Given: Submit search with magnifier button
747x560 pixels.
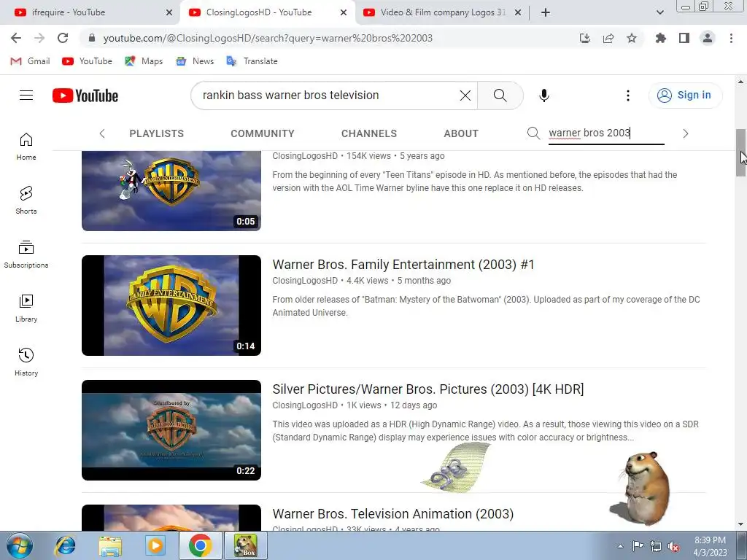Looking at the screenshot, I should [x=500, y=96].
